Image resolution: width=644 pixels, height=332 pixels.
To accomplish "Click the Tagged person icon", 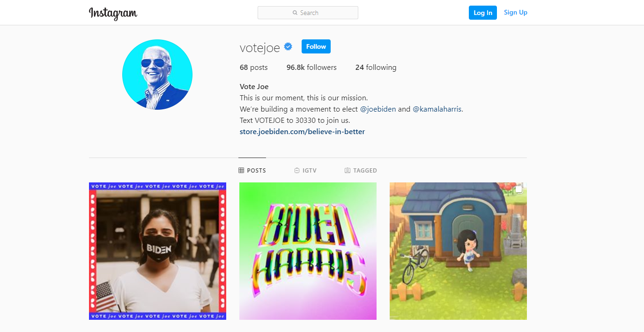I will click(x=348, y=171).
